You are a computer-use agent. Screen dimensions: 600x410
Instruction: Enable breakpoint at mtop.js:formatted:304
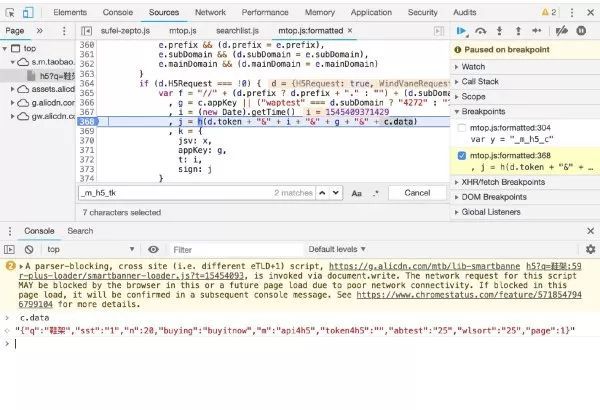tap(461, 128)
